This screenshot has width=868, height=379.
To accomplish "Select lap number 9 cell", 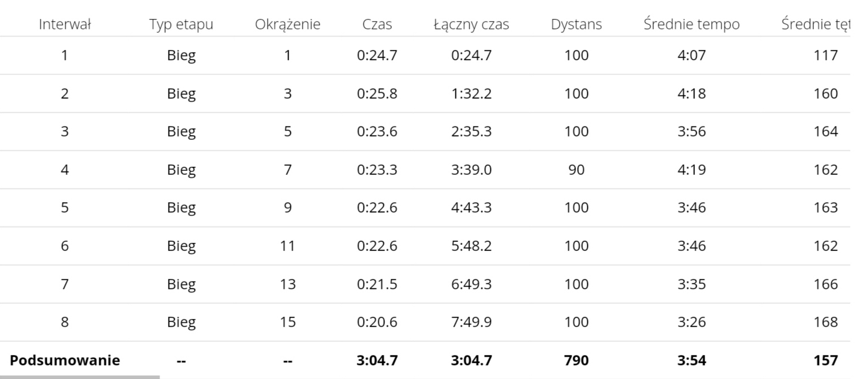I will point(287,208).
